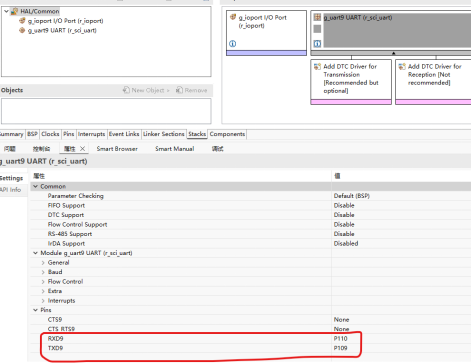Click g_uart9 stack block module icon
Image resolution: width=472 pixels, height=363 pixels.
click(x=317, y=17)
